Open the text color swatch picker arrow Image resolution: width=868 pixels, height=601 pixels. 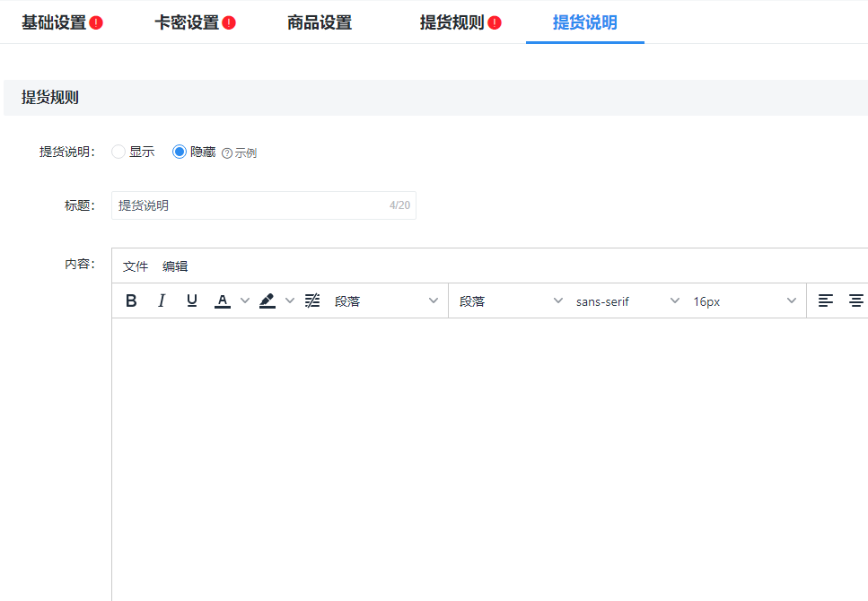(243, 300)
